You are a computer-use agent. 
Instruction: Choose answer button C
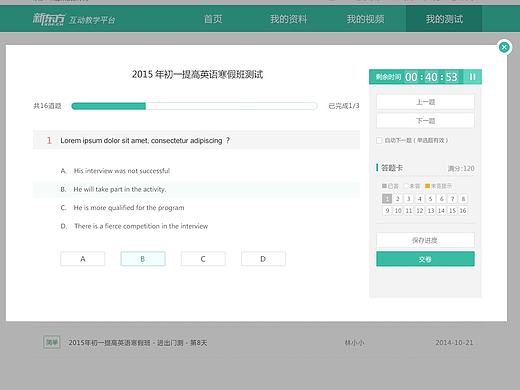[x=203, y=259]
